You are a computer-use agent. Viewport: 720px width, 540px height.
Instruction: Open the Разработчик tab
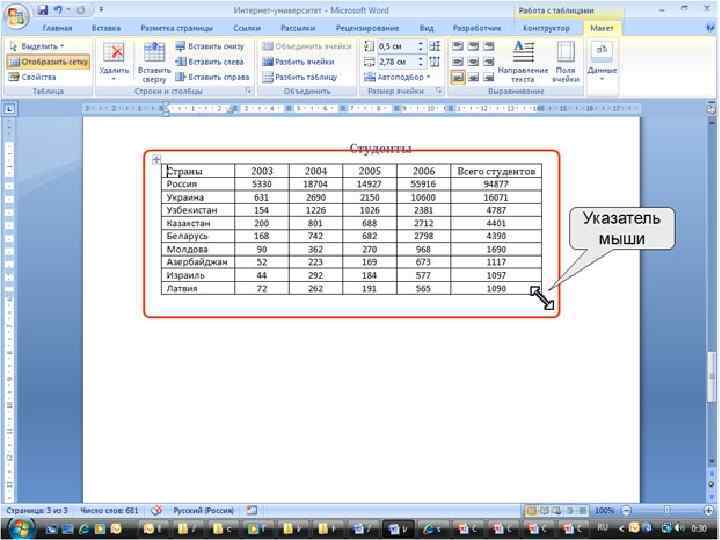(477, 28)
